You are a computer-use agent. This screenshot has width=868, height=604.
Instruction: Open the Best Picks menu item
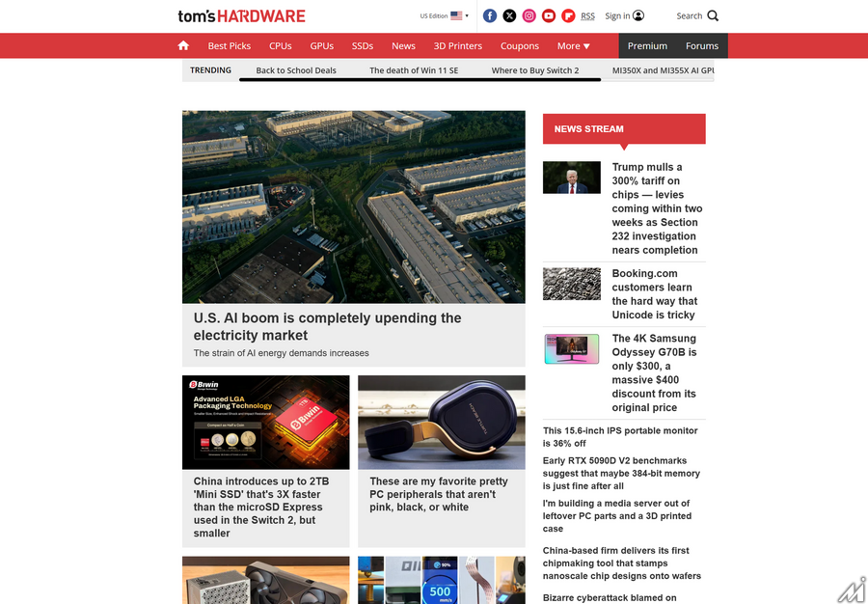230,46
